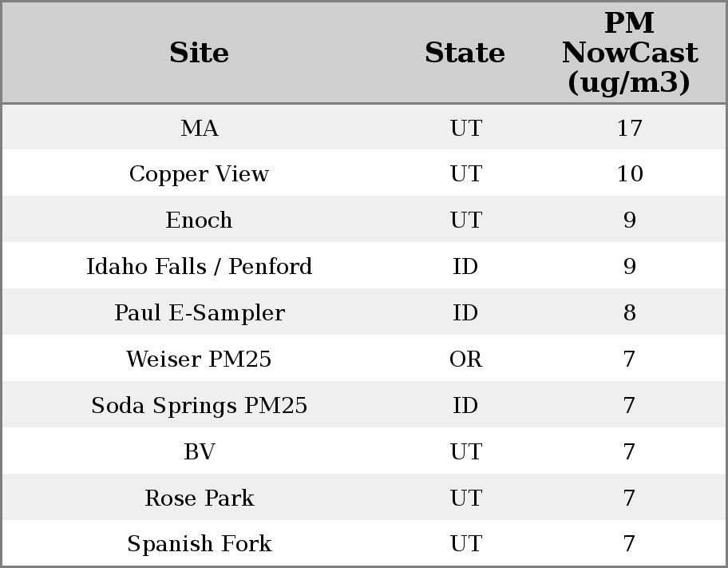Click the ID state cell for Soda Springs
Image resolution: width=728 pixels, height=568 pixels.
465,406
